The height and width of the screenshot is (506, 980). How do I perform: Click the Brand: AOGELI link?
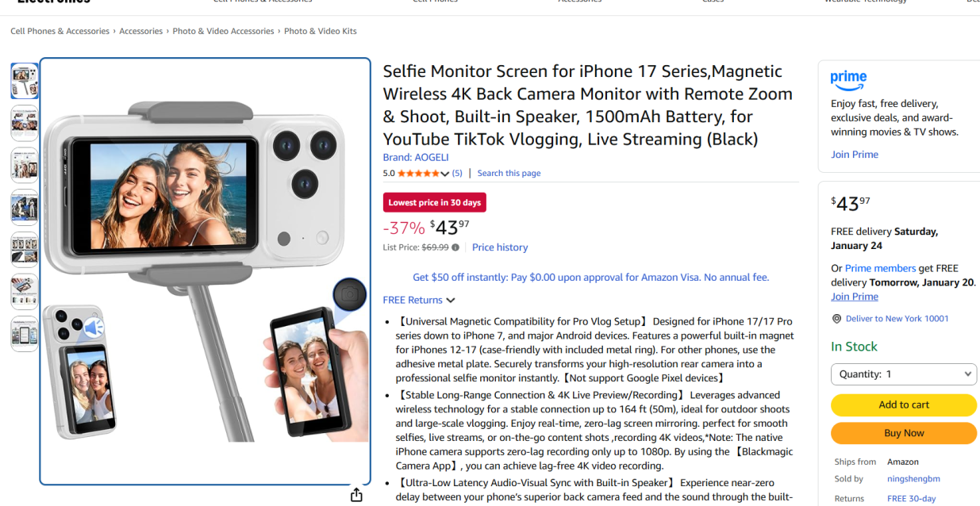(415, 157)
